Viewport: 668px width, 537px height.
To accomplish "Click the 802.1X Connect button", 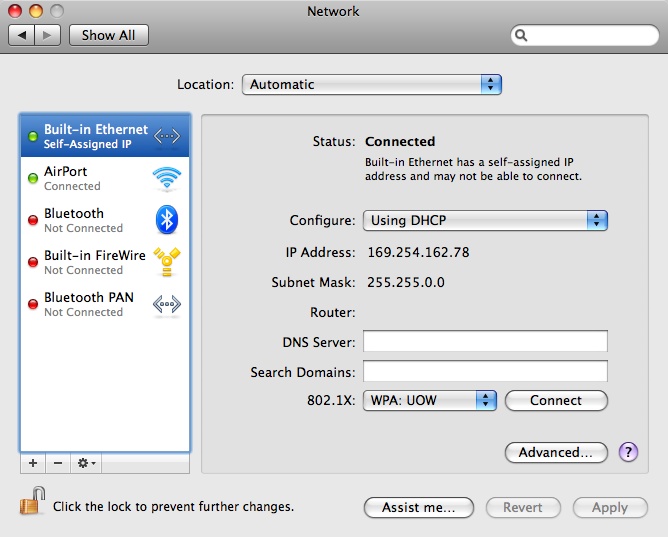I will pyautogui.click(x=556, y=400).
